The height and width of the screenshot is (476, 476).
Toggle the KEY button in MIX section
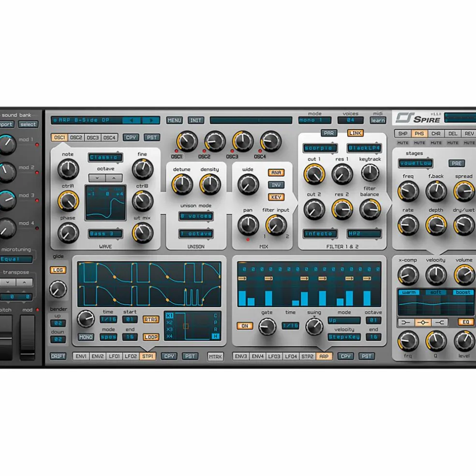[276, 197]
